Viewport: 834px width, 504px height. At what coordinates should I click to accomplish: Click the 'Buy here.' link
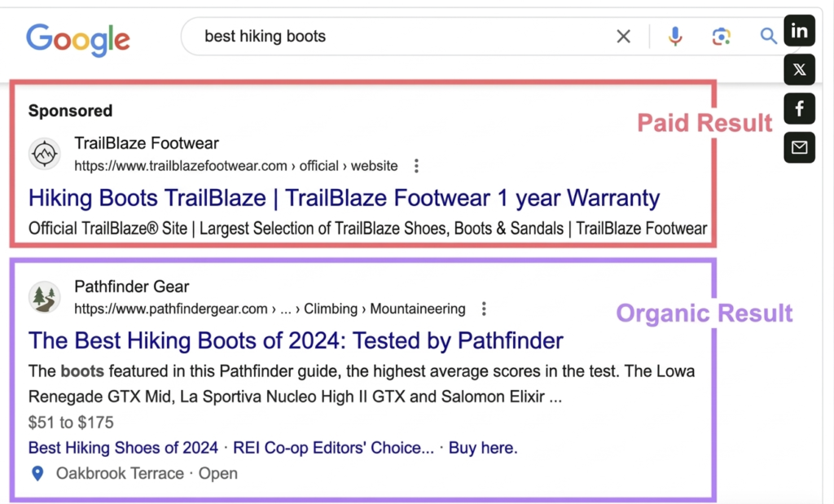[x=483, y=448]
